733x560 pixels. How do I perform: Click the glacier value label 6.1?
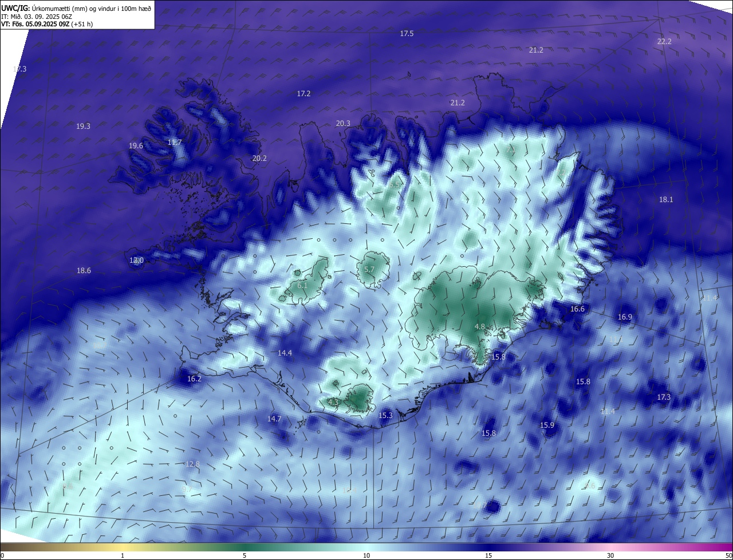pos(303,285)
